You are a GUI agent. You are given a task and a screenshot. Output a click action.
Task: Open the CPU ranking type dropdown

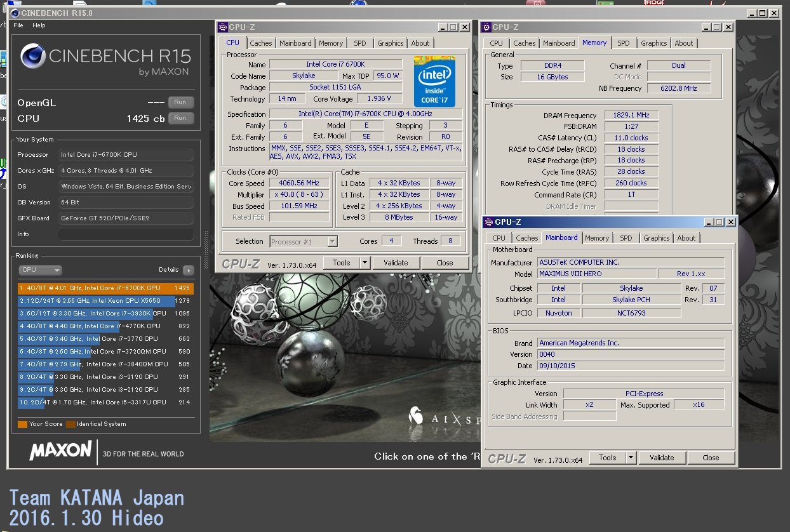40,270
